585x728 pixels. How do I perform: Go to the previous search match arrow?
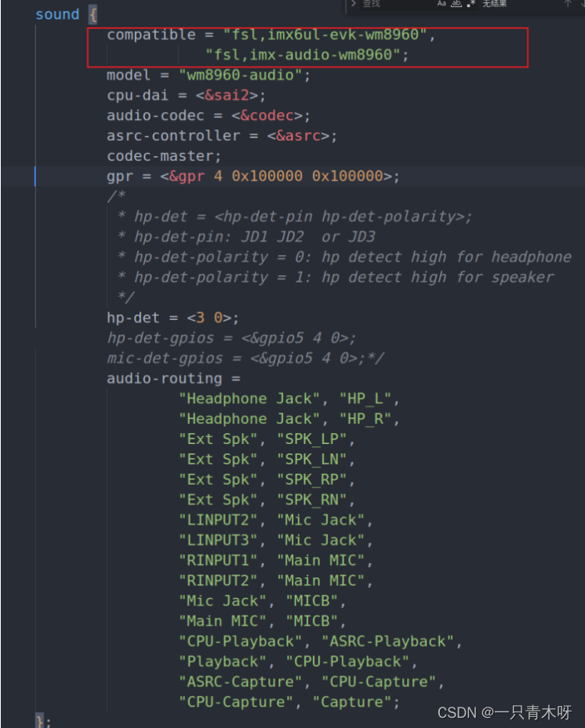click(x=566, y=4)
